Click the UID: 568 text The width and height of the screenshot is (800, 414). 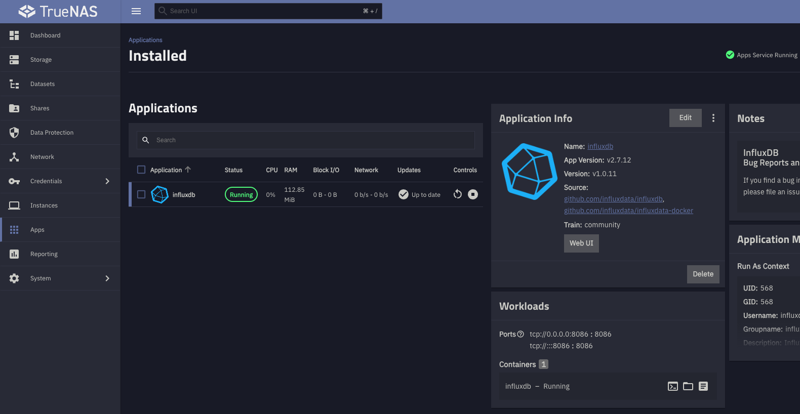point(758,288)
